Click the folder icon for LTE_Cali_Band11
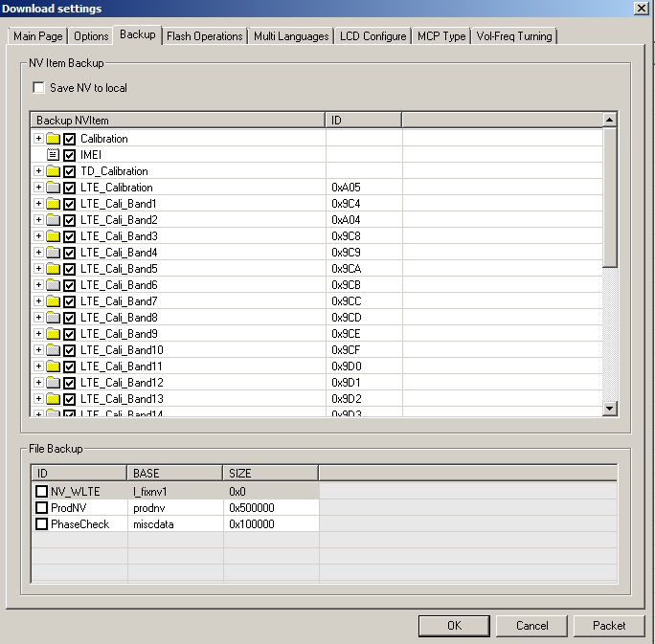Image resolution: width=655 pixels, height=644 pixels. 54,366
